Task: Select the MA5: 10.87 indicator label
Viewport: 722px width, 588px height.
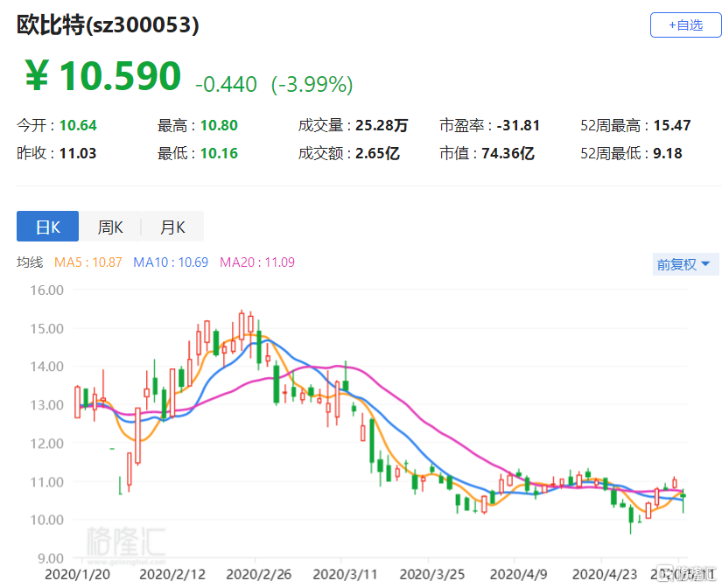Action: coord(88,262)
